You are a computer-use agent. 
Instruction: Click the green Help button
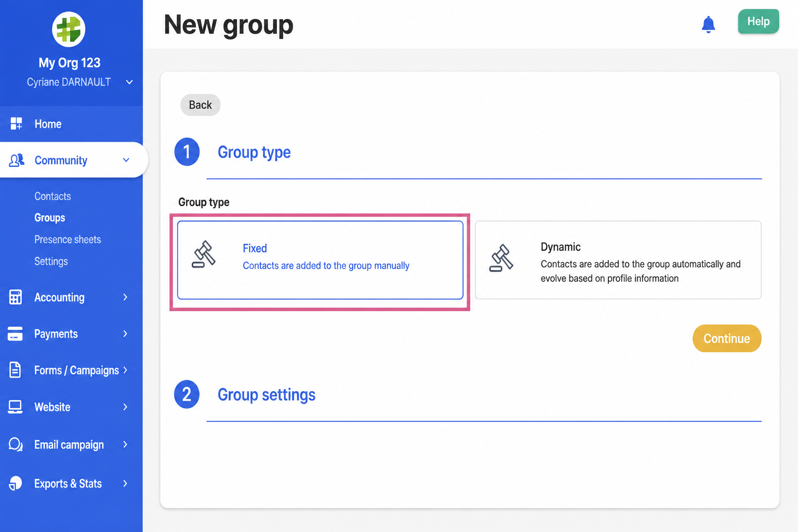(x=759, y=21)
